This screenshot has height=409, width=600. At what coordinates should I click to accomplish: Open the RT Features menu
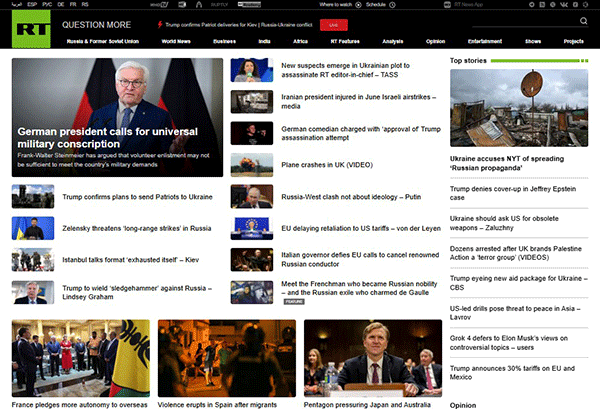coord(345,41)
